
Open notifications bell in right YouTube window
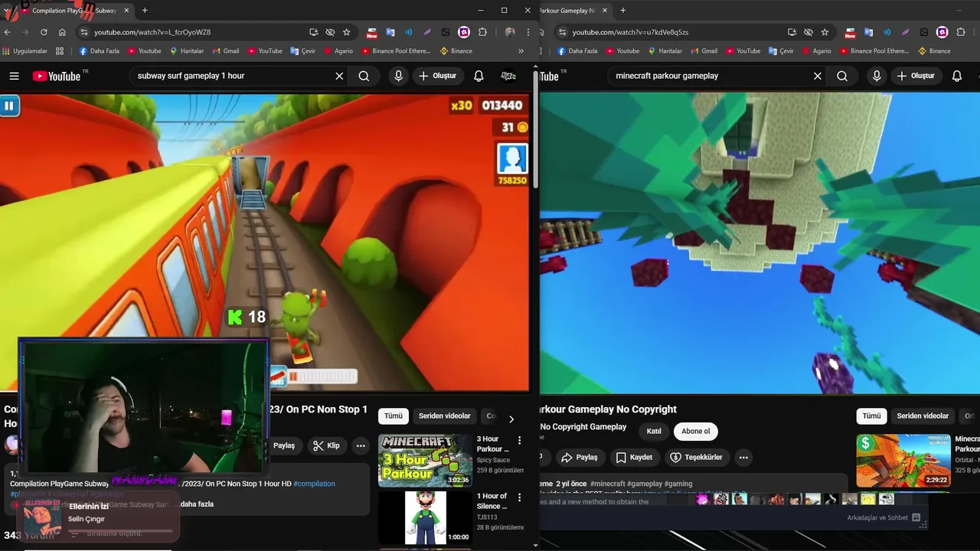pyautogui.click(x=957, y=76)
